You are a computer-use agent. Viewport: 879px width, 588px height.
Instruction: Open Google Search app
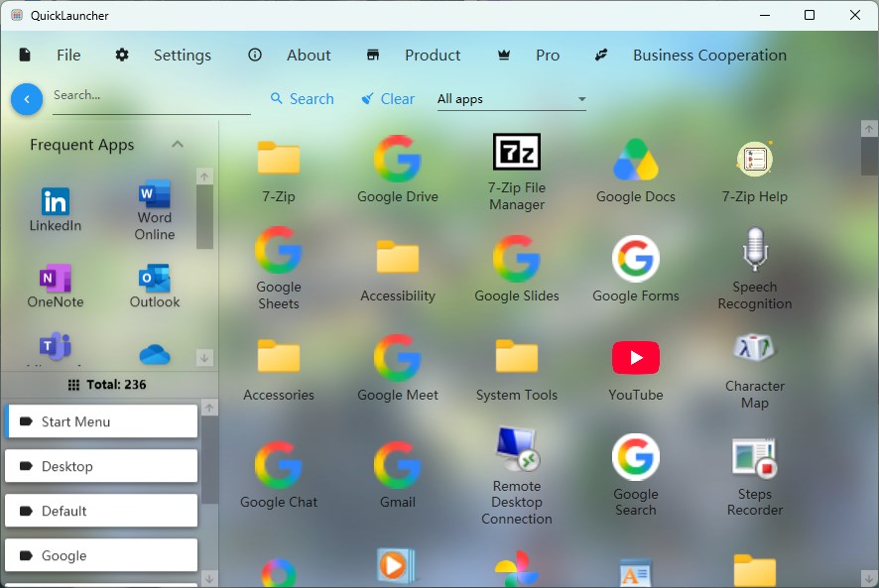tap(635, 475)
